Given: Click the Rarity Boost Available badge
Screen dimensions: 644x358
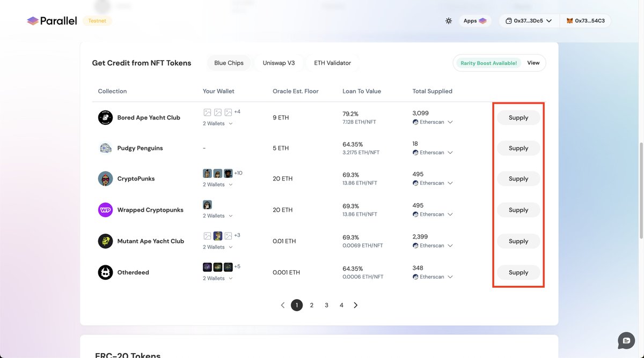Looking at the screenshot, I should (488, 63).
